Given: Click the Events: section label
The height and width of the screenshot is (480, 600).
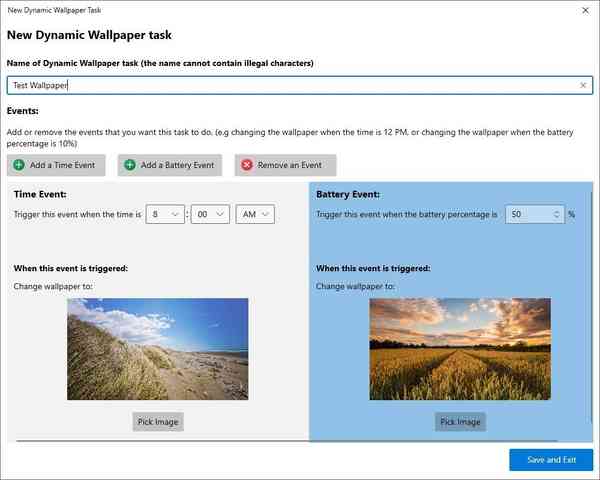Looking at the screenshot, I should click(x=23, y=111).
